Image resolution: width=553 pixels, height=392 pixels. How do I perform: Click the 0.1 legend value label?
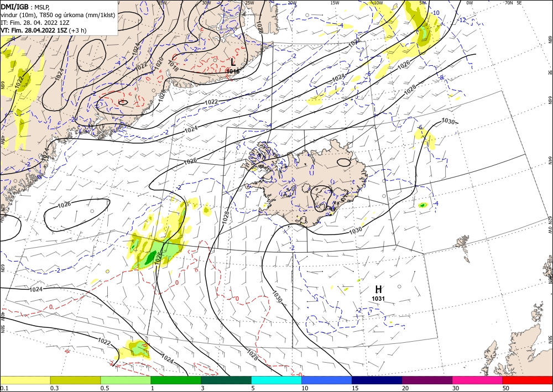coord(3,388)
